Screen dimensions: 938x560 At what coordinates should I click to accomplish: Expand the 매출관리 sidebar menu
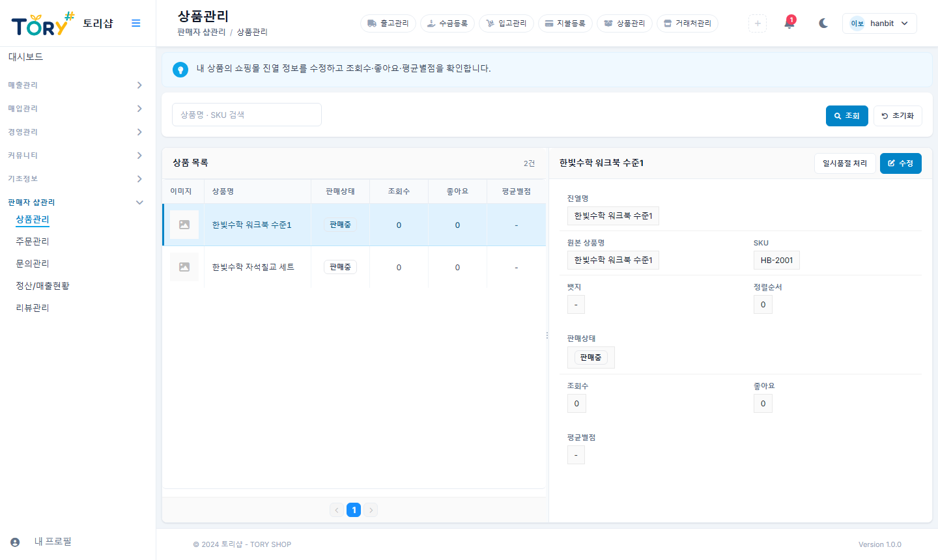coord(76,85)
